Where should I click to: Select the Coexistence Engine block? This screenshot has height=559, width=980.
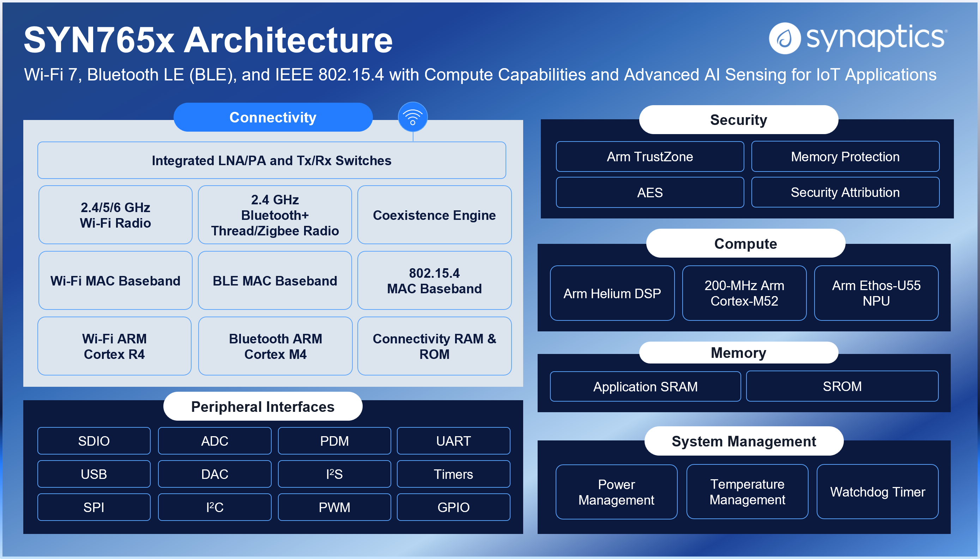(x=434, y=215)
